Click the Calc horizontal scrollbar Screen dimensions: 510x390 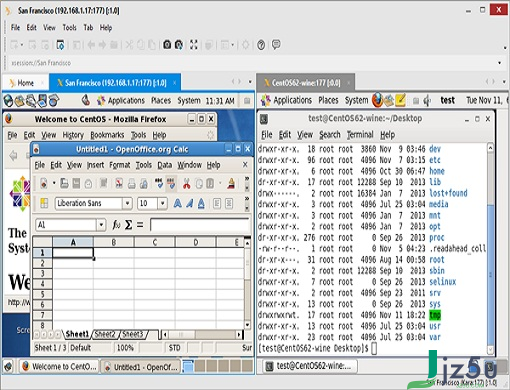(x=202, y=334)
